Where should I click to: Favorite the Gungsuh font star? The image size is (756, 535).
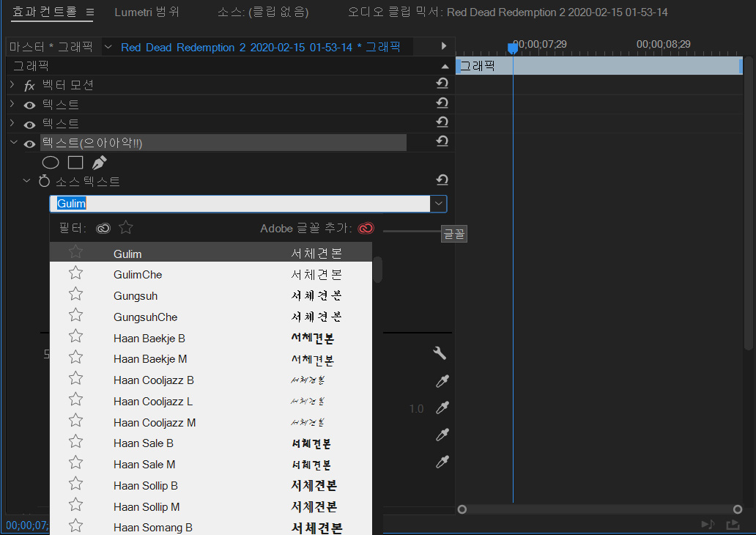(x=75, y=295)
